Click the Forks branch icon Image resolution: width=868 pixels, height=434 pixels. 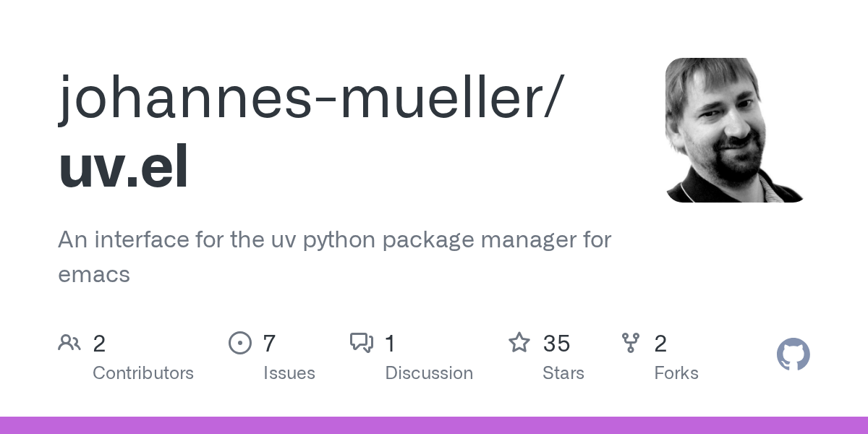coord(631,343)
